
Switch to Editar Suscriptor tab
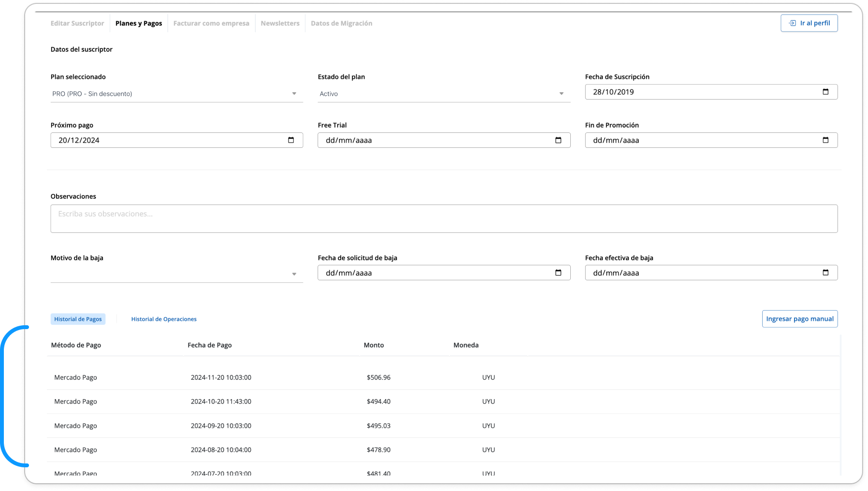pyautogui.click(x=77, y=23)
